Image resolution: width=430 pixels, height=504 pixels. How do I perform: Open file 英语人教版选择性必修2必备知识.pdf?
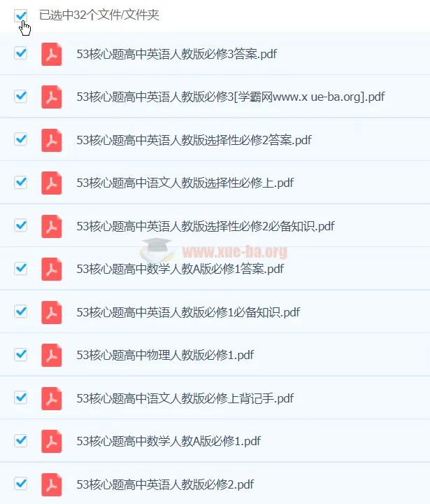click(x=206, y=226)
